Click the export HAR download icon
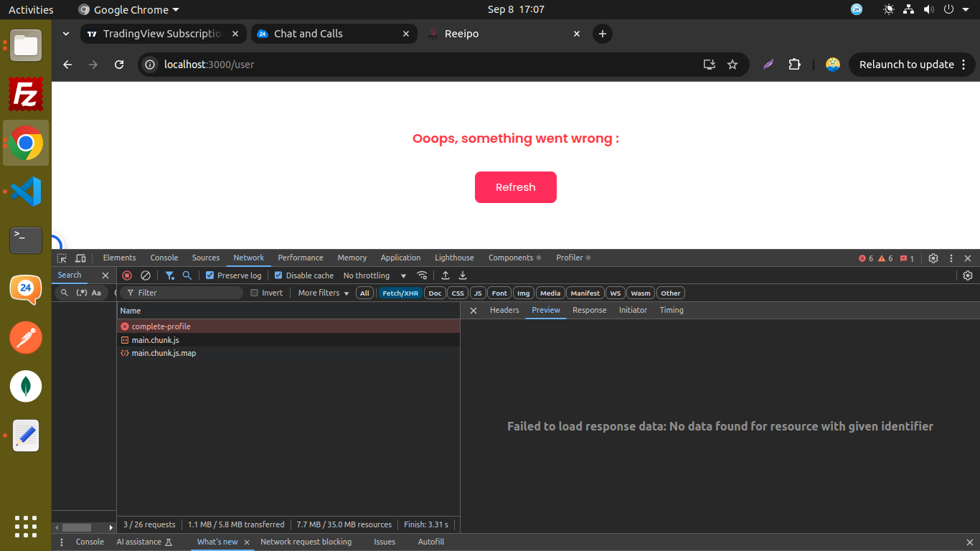 pyautogui.click(x=463, y=275)
